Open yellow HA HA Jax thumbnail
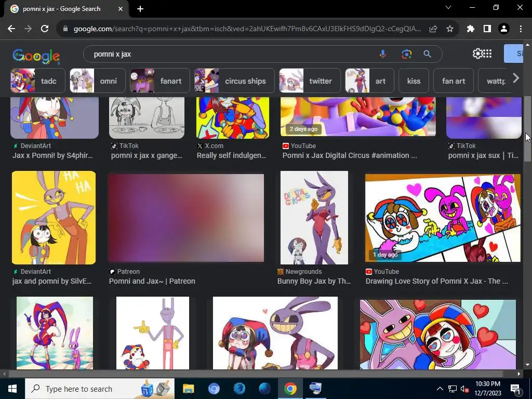This screenshot has height=399, width=532. 54,218
